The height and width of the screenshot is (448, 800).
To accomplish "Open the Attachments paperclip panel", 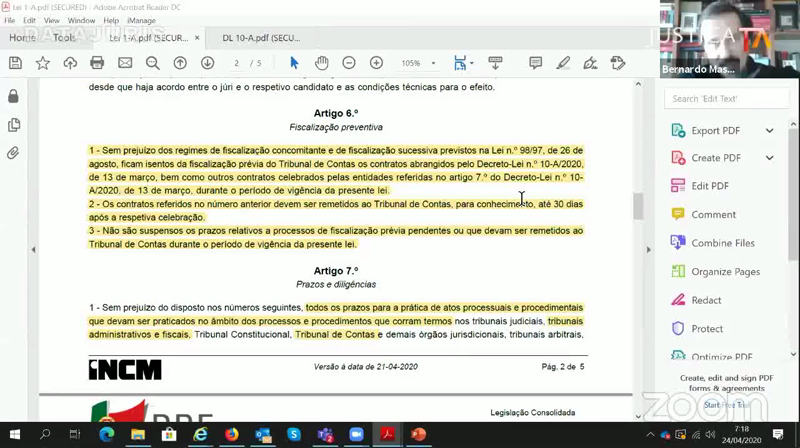I will tap(13, 153).
